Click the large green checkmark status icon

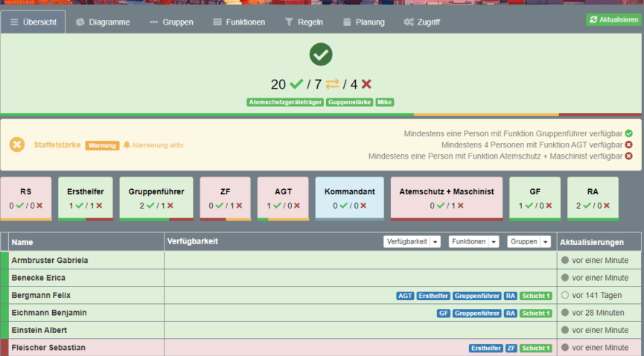[x=321, y=54]
